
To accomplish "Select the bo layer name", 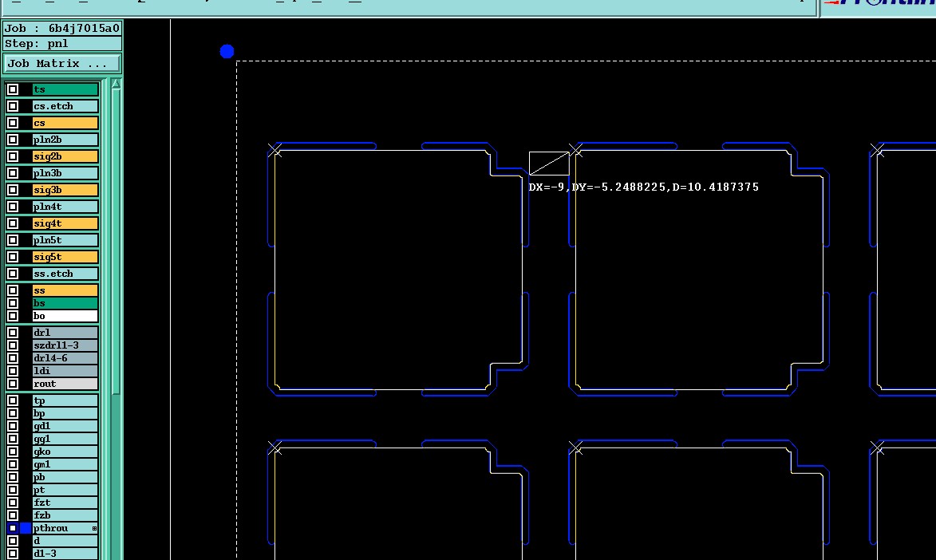I will pyautogui.click(x=65, y=316).
